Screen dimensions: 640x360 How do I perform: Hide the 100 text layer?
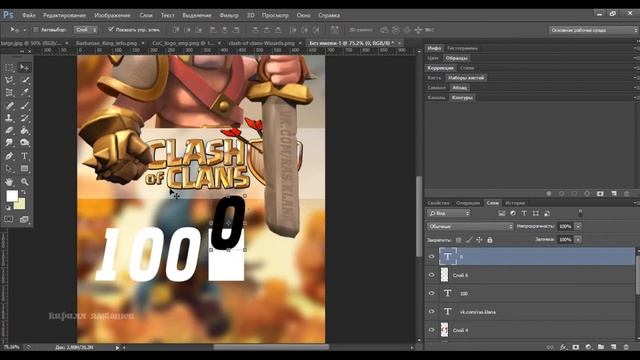point(431,293)
